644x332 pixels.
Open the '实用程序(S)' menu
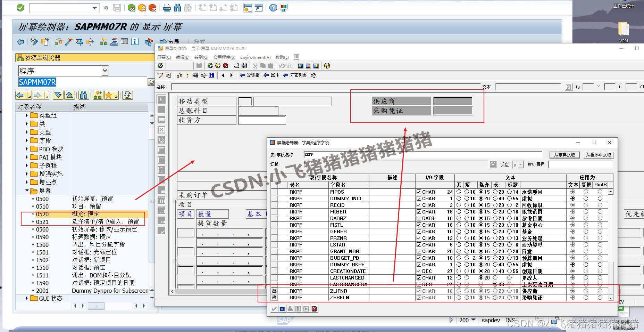pyautogui.click(x=224, y=57)
